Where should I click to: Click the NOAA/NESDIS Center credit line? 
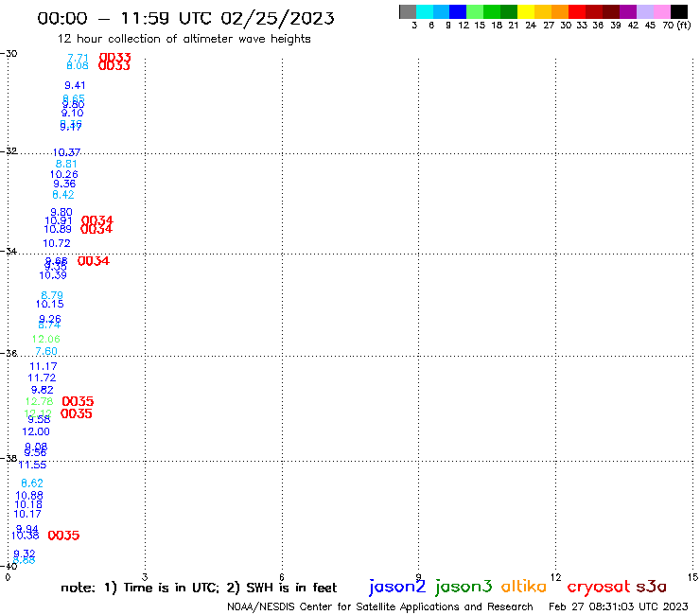[380, 606]
